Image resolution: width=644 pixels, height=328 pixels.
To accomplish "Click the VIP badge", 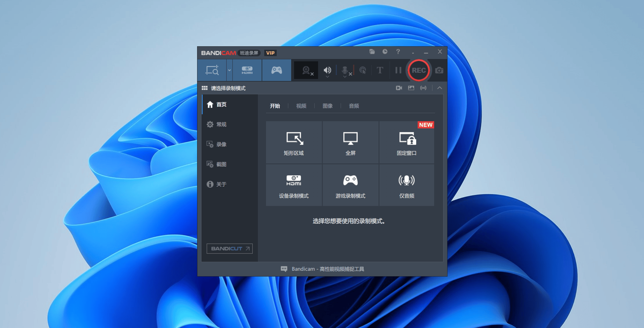I will pyautogui.click(x=270, y=53).
